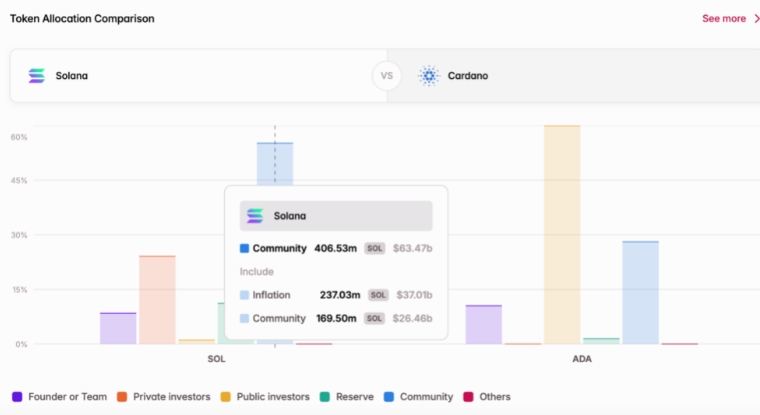Click the 45% y-axis label
The height and width of the screenshot is (415, 760).
(19, 180)
